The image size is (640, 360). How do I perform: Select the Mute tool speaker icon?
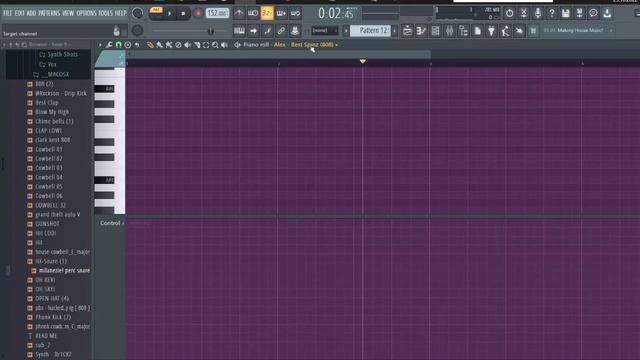pyautogui.click(x=187, y=45)
